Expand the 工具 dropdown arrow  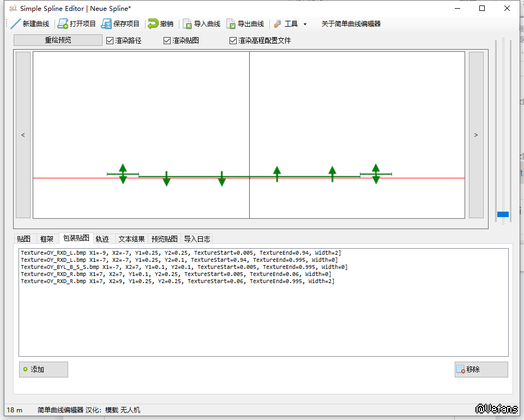coord(305,25)
